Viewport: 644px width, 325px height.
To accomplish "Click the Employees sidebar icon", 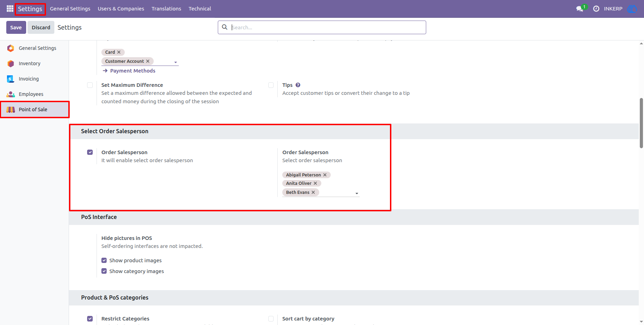I will point(11,94).
